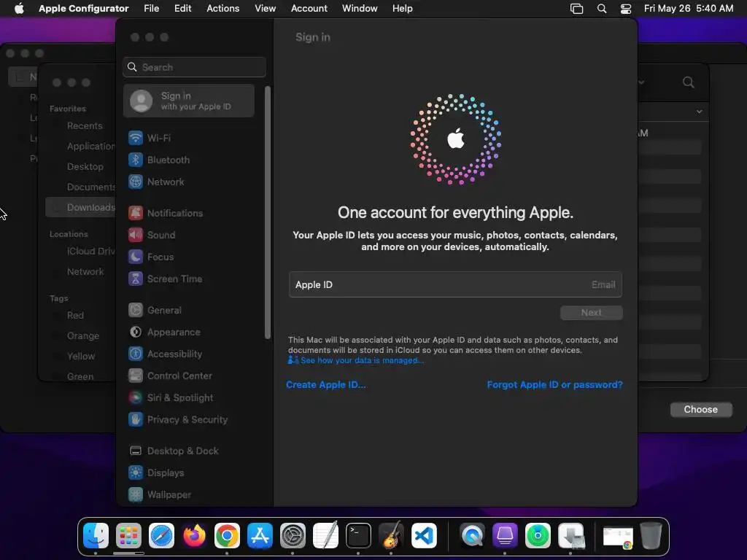Click the settings sidebar scrollbar
The height and width of the screenshot is (560, 747).
click(268, 212)
